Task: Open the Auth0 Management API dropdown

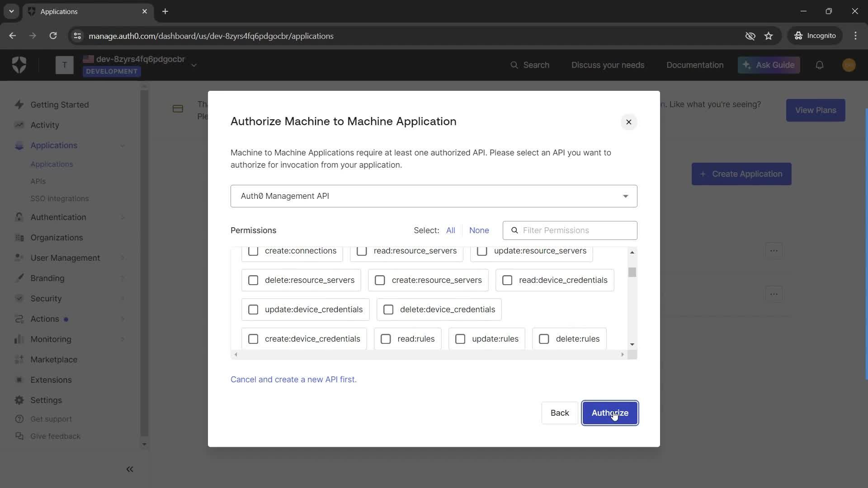Action: [x=434, y=196]
